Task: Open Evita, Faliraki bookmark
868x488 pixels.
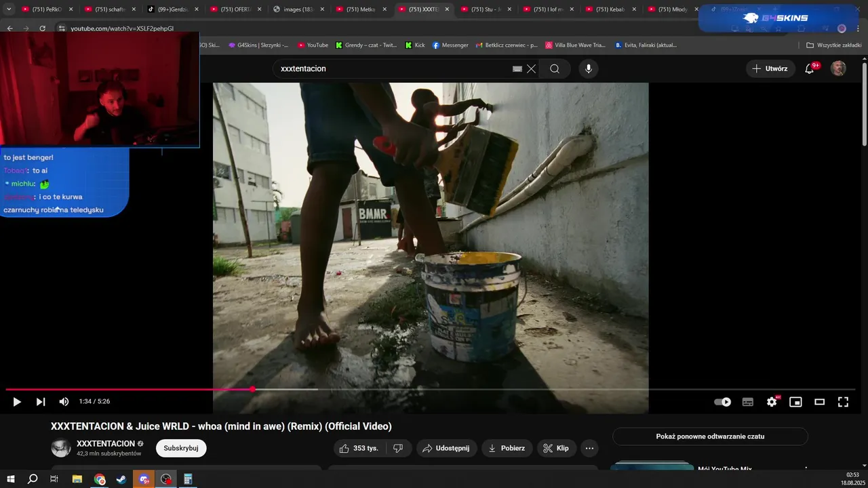Action: pyautogui.click(x=646, y=45)
